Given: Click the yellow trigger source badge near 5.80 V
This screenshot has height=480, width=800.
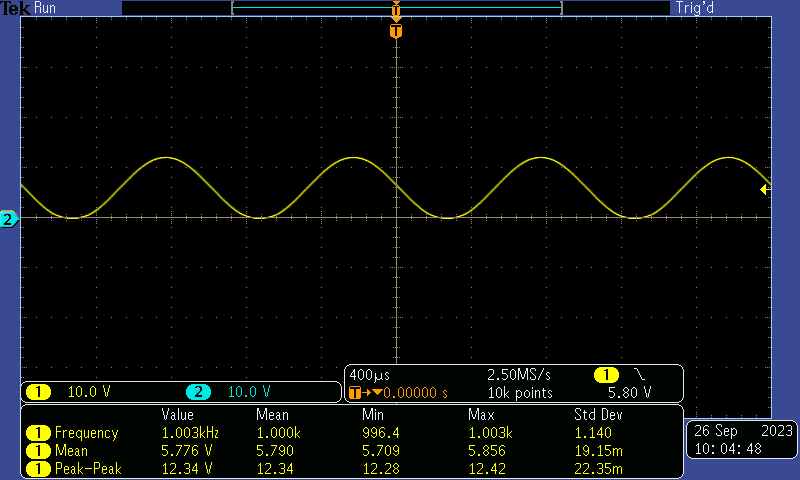Looking at the screenshot, I should click(x=606, y=374).
